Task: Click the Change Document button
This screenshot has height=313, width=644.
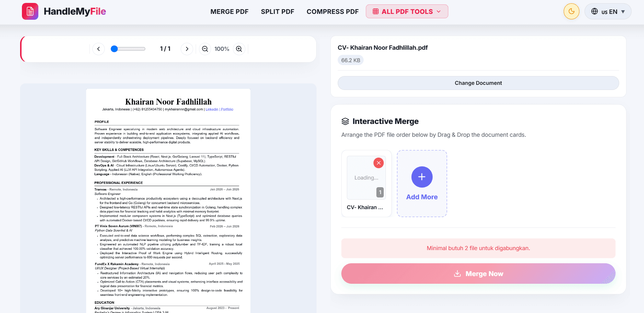Action: [x=478, y=83]
